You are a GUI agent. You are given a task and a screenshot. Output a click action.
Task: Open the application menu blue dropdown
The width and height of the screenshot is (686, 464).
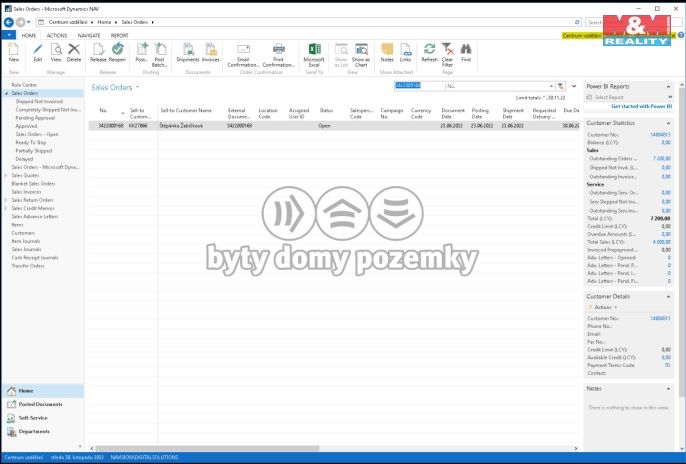[x=9, y=35]
